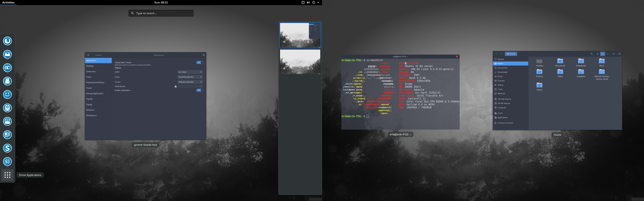The height and width of the screenshot is (201, 644).
Task: Select the first workspace thumbnail
Action: 300,35
